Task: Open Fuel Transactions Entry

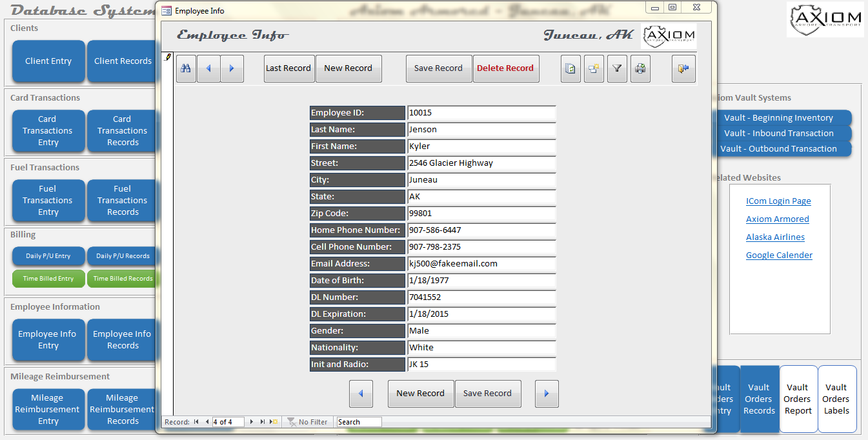Action: point(48,201)
